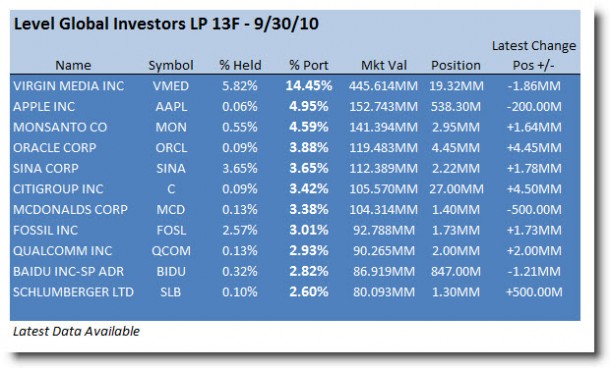The width and height of the screenshot is (610, 368).
Task: Click the FOSL symbol cell
Action: coord(171,230)
